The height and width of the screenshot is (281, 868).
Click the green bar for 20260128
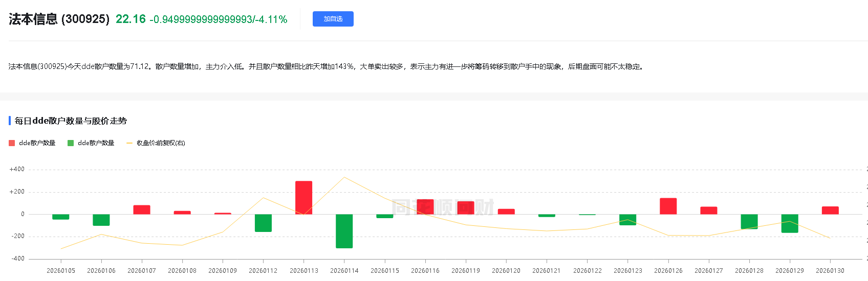749,222
